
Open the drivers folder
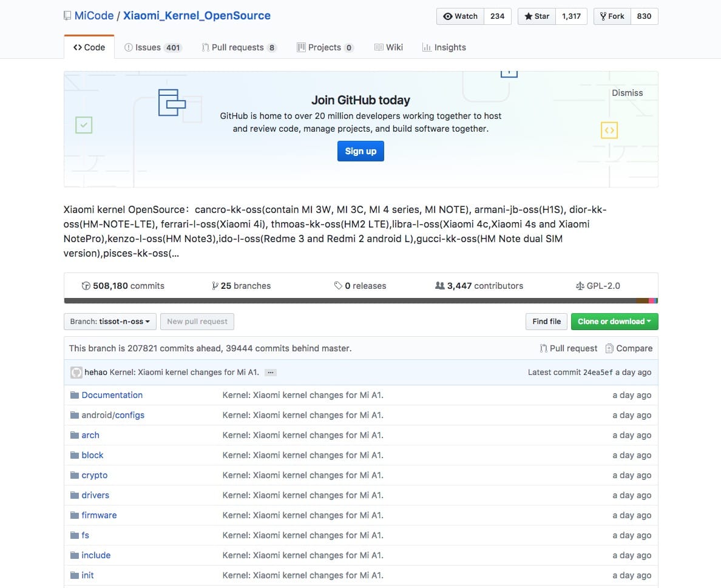tap(95, 495)
